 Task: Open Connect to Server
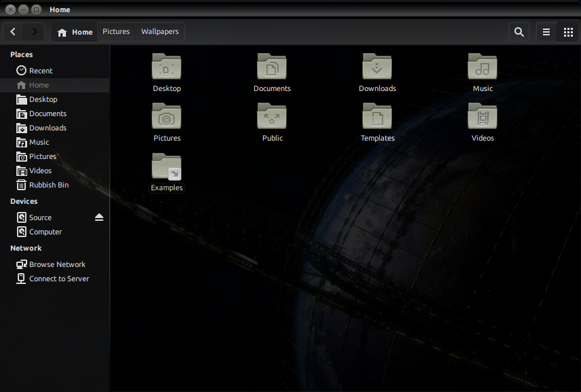click(x=55, y=279)
